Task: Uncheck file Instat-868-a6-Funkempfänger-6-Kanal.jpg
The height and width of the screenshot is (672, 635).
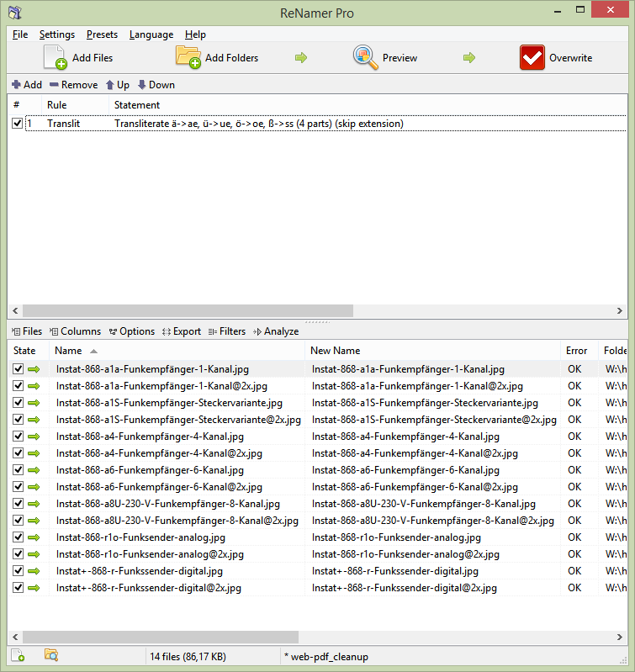Action: pos(18,470)
